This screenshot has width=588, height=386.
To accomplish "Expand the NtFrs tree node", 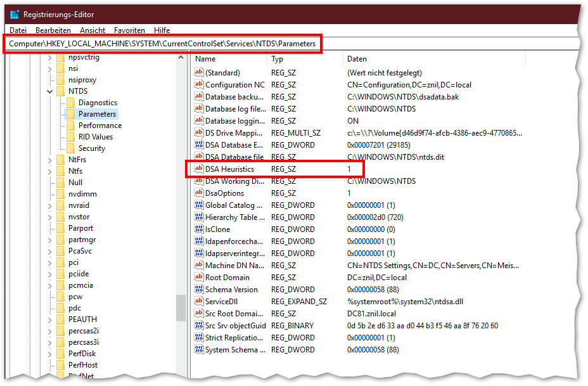I will pos(51,160).
